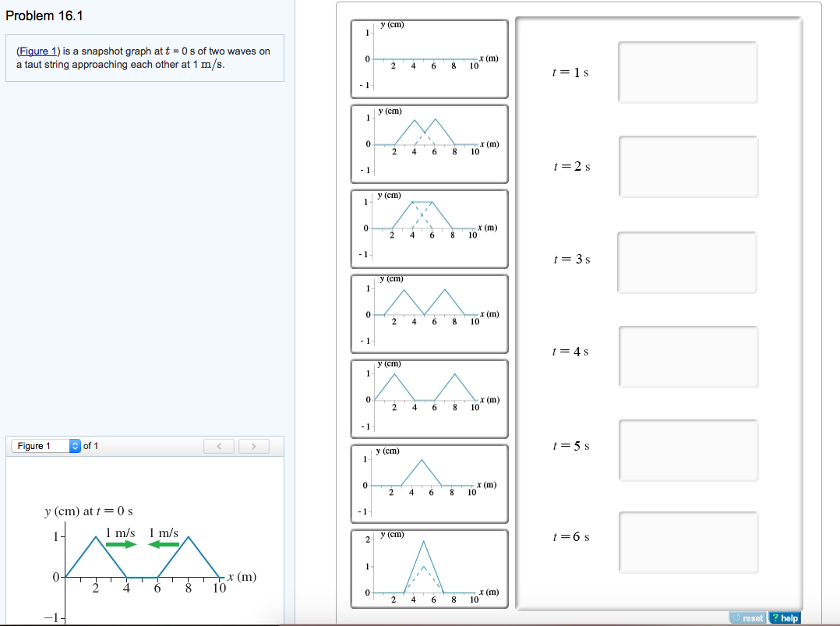The width and height of the screenshot is (840, 626).
Task: Click the help button
Action: click(x=785, y=617)
